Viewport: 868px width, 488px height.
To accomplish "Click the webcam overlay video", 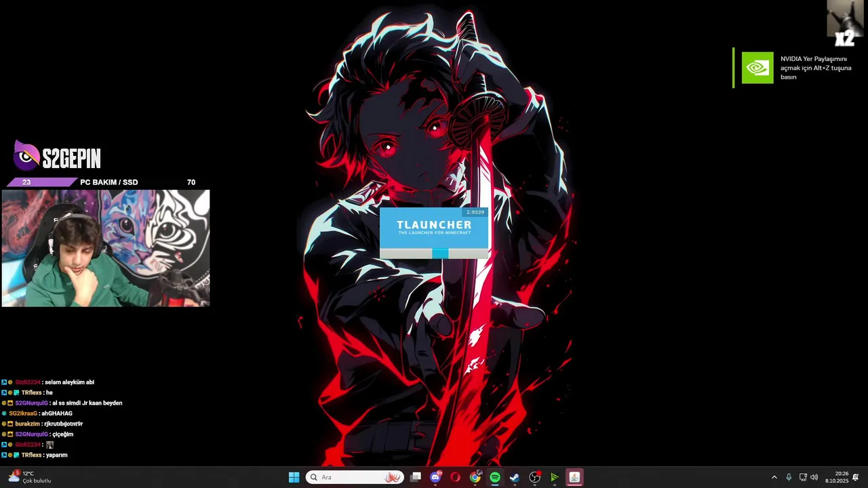I will [106, 248].
